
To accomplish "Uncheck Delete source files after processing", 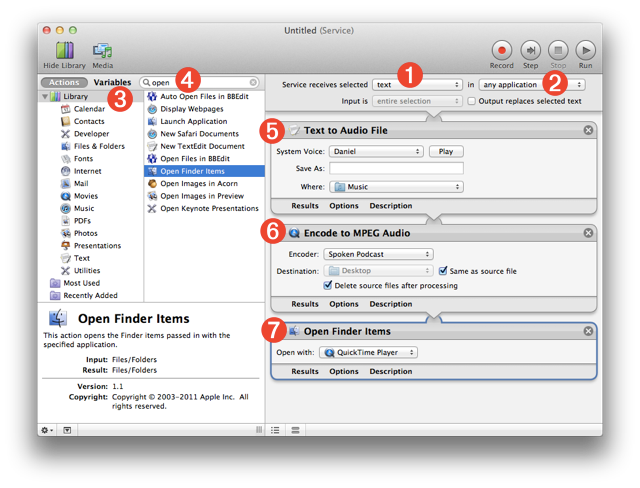I will (328, 285).
